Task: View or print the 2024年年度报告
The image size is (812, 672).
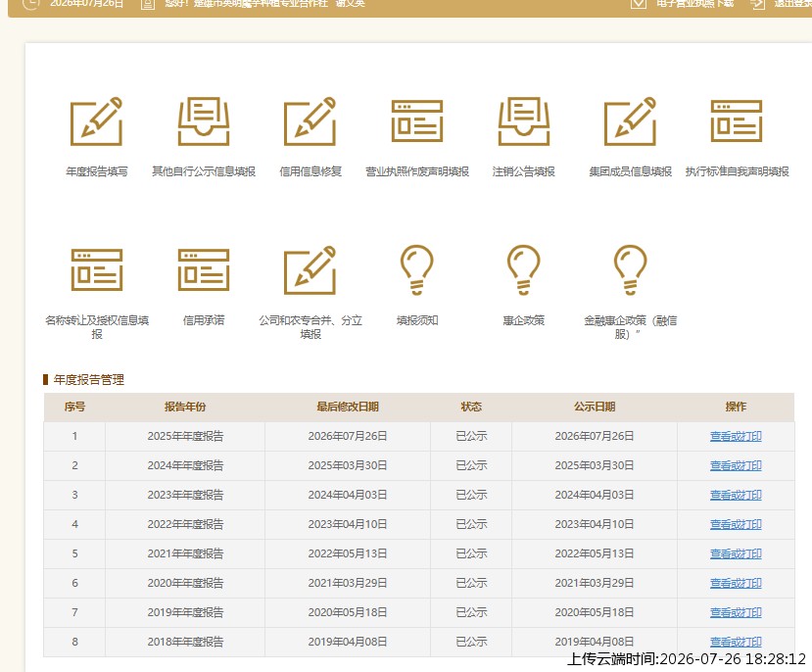Action: coord(736,466)
